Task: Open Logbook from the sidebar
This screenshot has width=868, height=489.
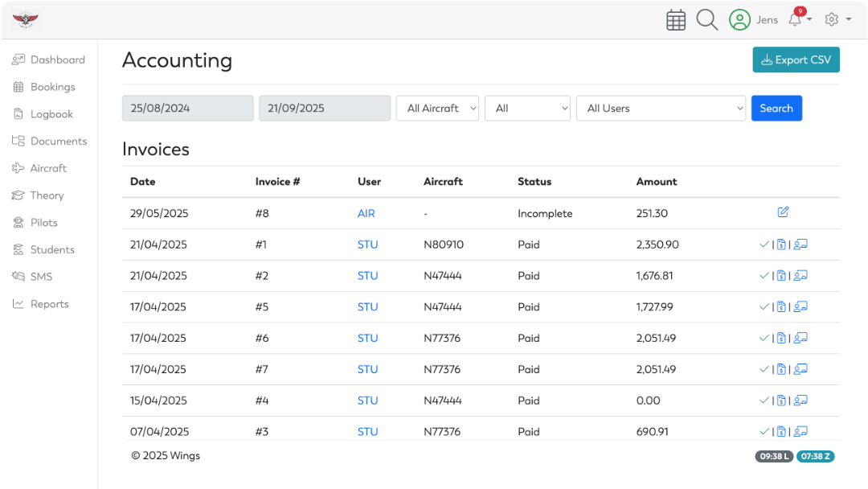Action: click(51, 114)
